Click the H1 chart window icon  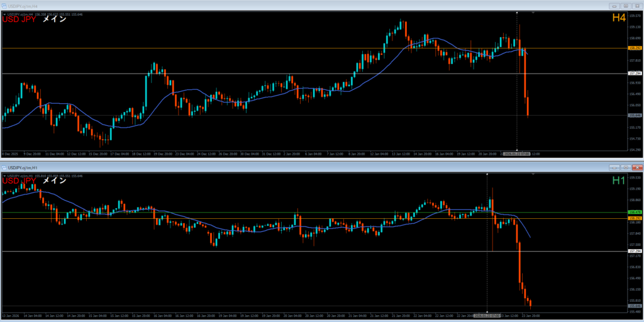click(x=5, y=168)
